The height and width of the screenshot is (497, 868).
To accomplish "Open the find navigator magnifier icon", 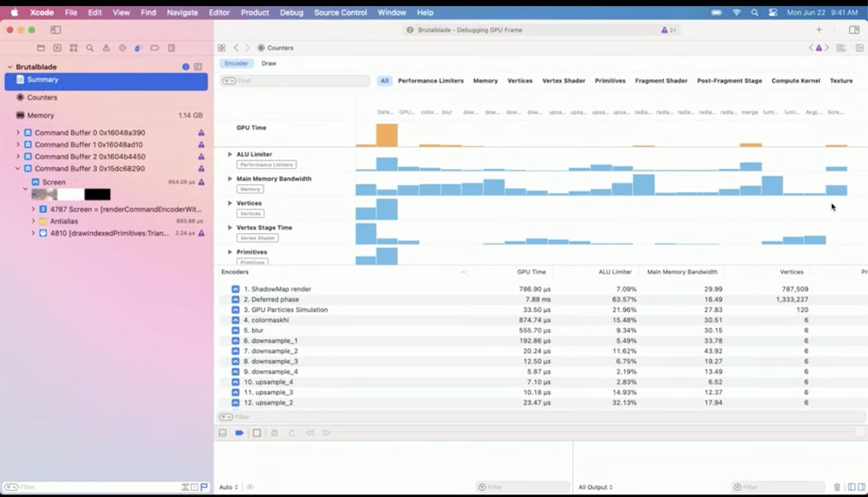I will (x=90, y=48).
